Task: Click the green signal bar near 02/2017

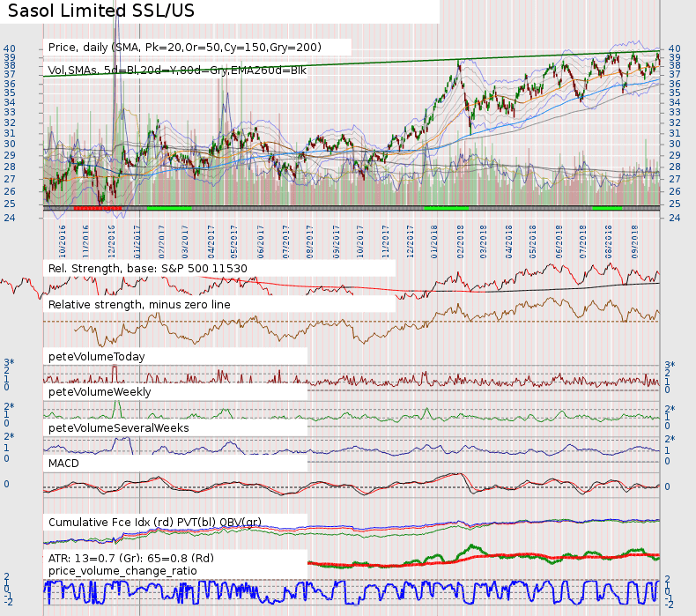Action: click(x=169, y=208)
